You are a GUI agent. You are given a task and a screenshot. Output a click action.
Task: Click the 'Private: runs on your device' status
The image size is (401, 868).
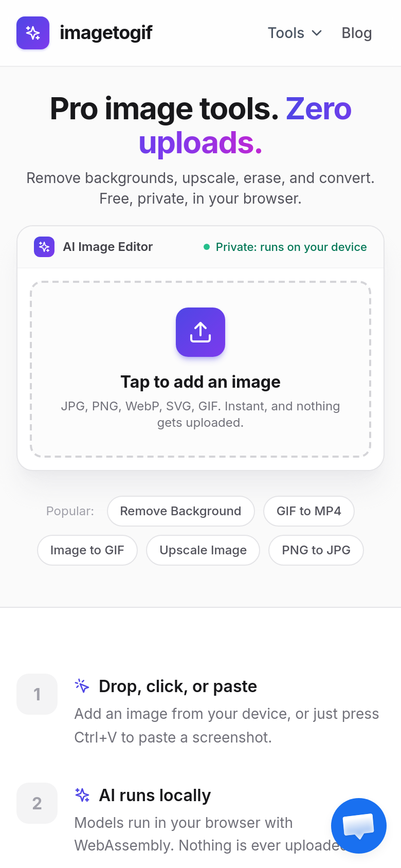tap(285, 247)
